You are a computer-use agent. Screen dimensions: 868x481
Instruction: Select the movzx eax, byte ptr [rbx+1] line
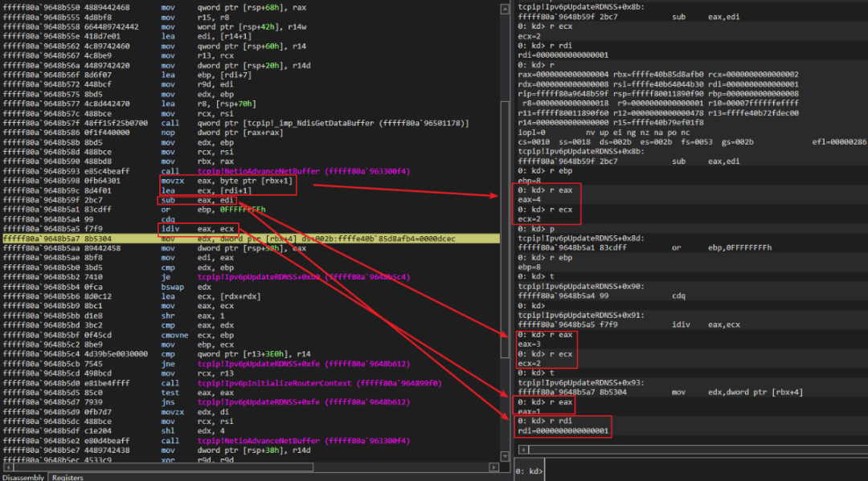click(252, 181)
